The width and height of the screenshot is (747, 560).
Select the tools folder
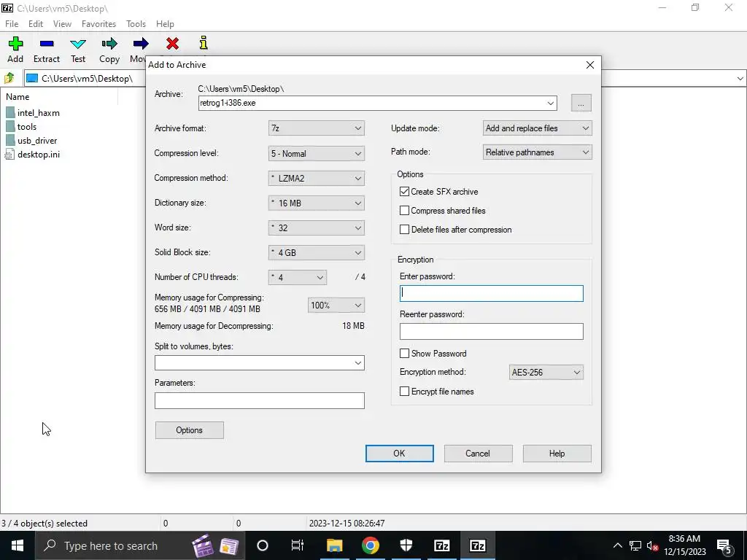coord(21,127)
